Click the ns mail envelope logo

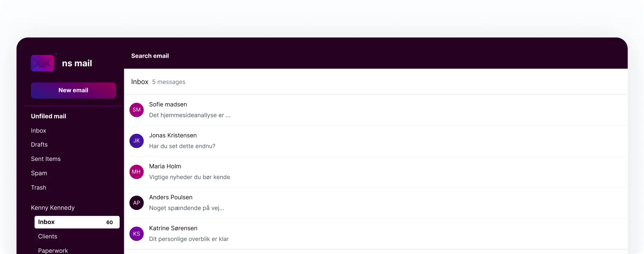pyautogui.click(x=43, y=63)
